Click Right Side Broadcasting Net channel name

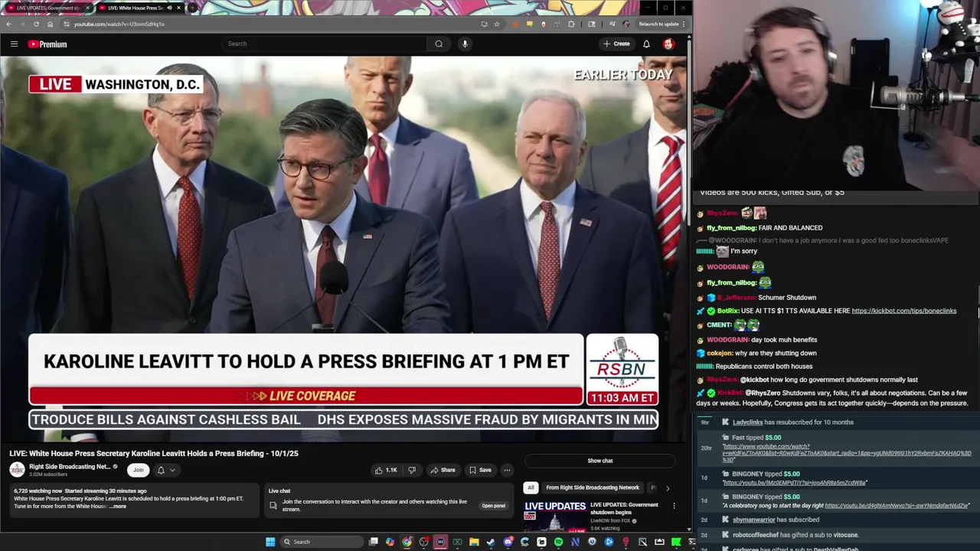coord(70,466)
